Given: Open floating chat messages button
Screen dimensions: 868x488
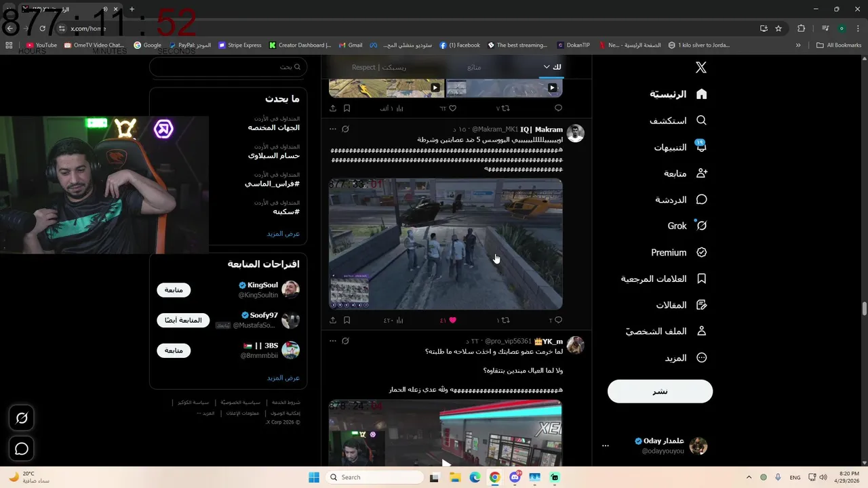Looking at the screenshot, I should coord(22,449).
